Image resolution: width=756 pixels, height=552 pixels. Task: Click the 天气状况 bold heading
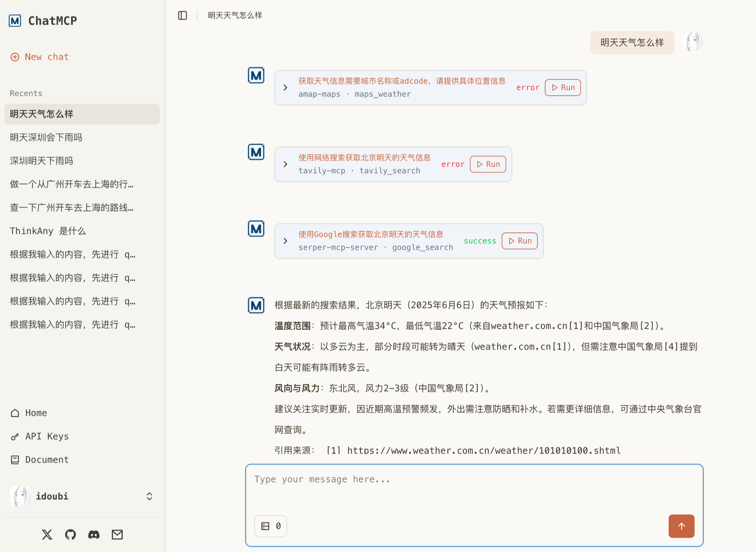click(293, 347)
